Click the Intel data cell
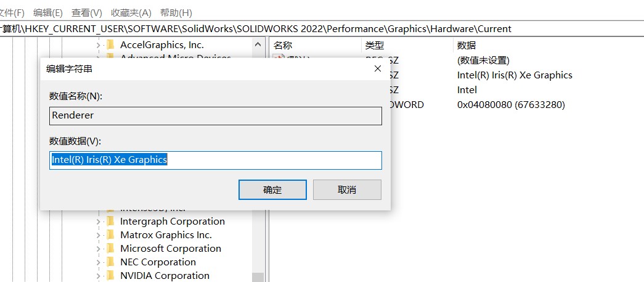644x282 pixels. [467, 90]
